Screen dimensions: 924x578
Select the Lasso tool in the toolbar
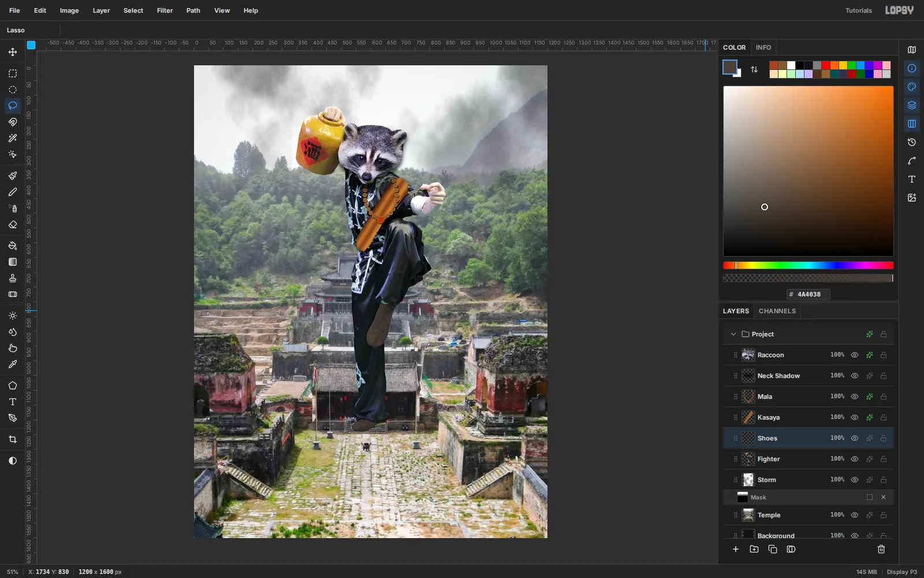pos(13,106)
